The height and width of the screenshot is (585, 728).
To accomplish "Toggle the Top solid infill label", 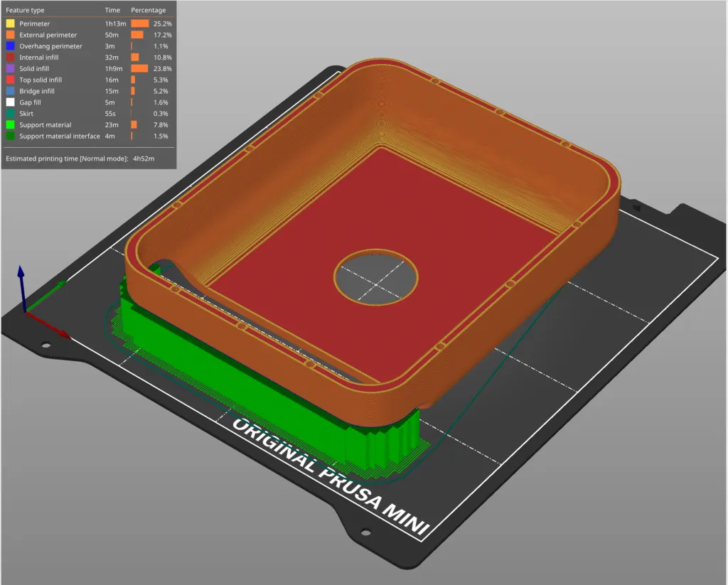I will (41, 80).
